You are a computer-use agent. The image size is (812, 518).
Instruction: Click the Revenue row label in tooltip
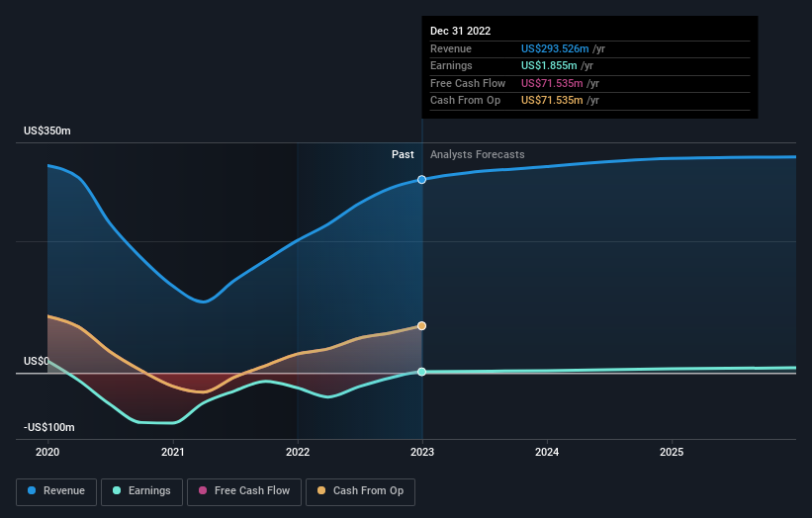click(x=451, y=48)
